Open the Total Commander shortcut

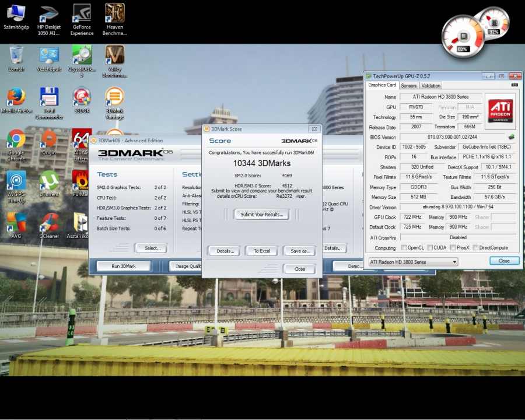(x=49, y=103)
